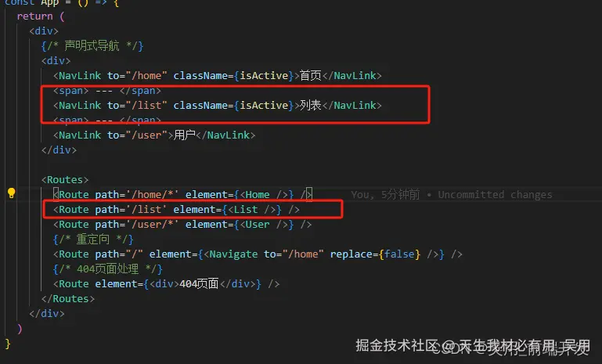Click the NavLink to="/user" line
Image resolution: width=602 pixels, height=364 pixels.
click(154, 135)
